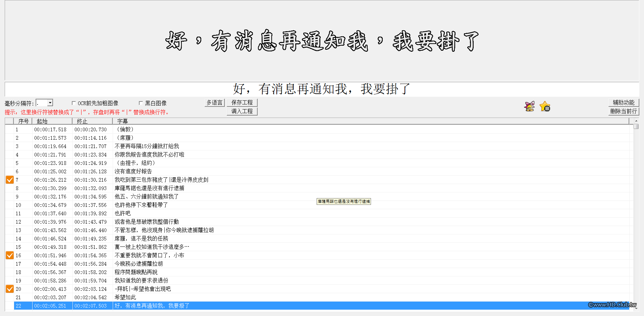Enable the 黑白图像 checkbox
The width and height of the screenshot is (644, 316).
141,103
